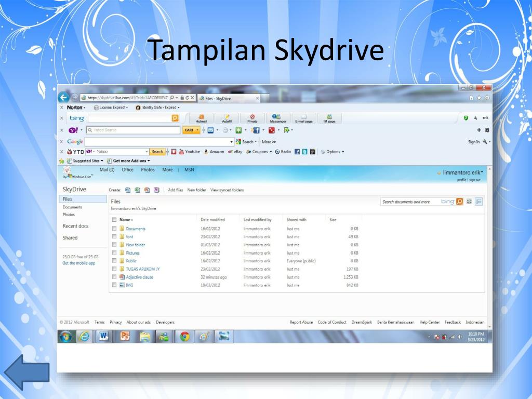Viewport: 532px width, 399px height.
Task: Switch to thumbnail view of files
Action: point(469,202)
